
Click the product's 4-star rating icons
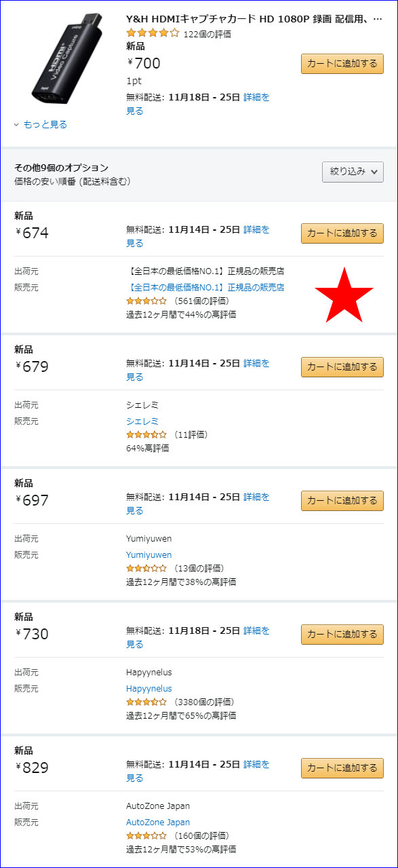[x=153, y=33]
